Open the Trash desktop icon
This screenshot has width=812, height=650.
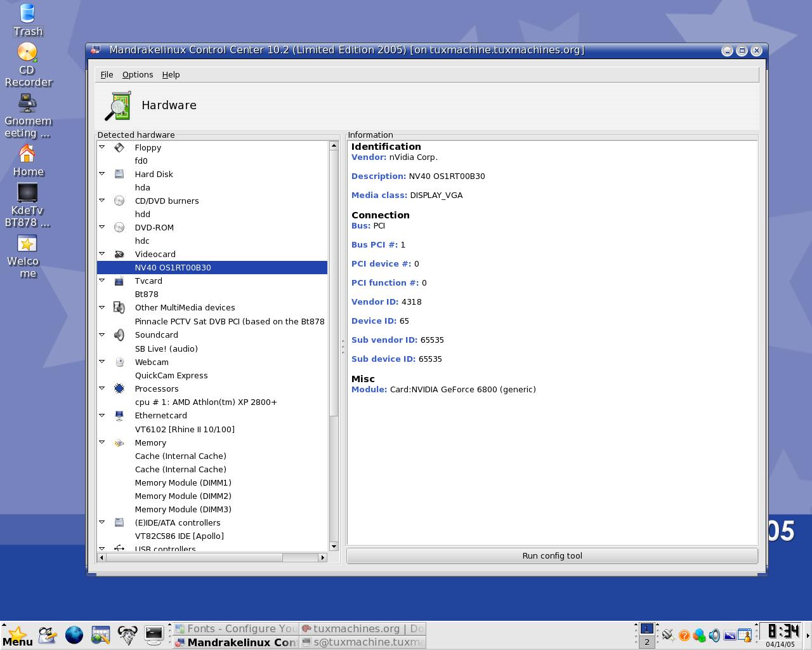click(27, 13)
